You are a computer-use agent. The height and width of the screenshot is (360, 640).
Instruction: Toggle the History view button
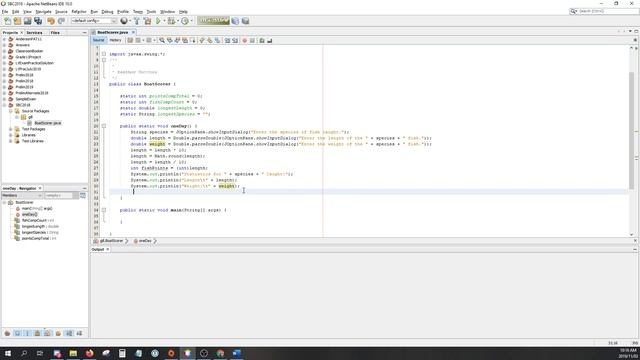[115, 40]
